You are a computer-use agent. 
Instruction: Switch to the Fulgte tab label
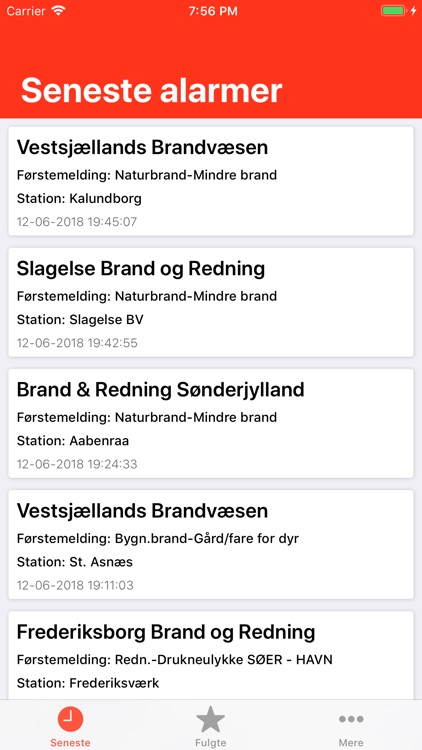(x=211, y=743)
